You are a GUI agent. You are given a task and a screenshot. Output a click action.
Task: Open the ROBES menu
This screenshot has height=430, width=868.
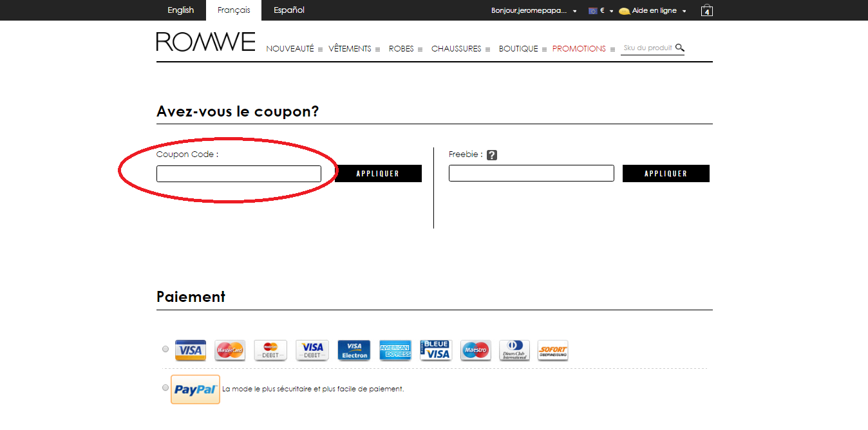click(401, 48)
